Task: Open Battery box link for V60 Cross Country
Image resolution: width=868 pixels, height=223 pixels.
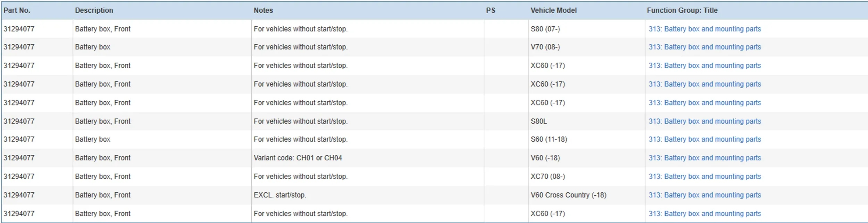Action: tap(704, 195)
